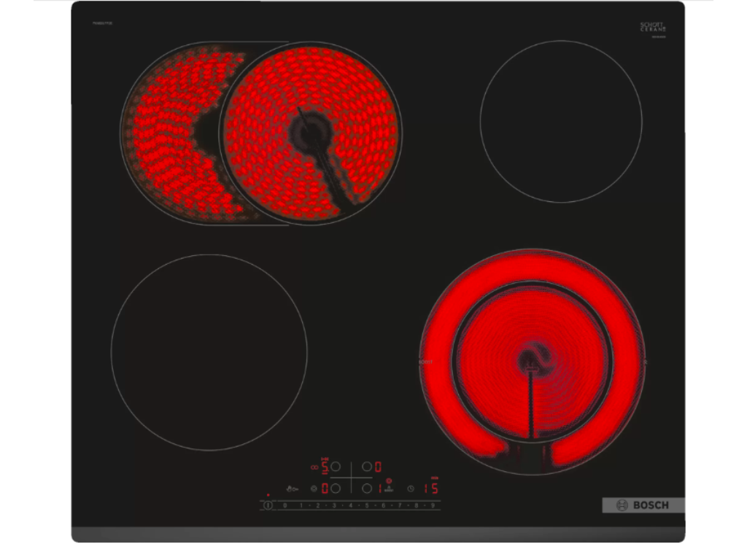Set power level to 9 on slider

(432, 505)
